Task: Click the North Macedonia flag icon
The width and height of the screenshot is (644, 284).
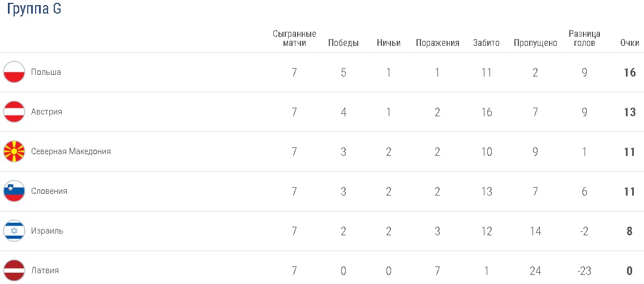Action: [14, 152]
